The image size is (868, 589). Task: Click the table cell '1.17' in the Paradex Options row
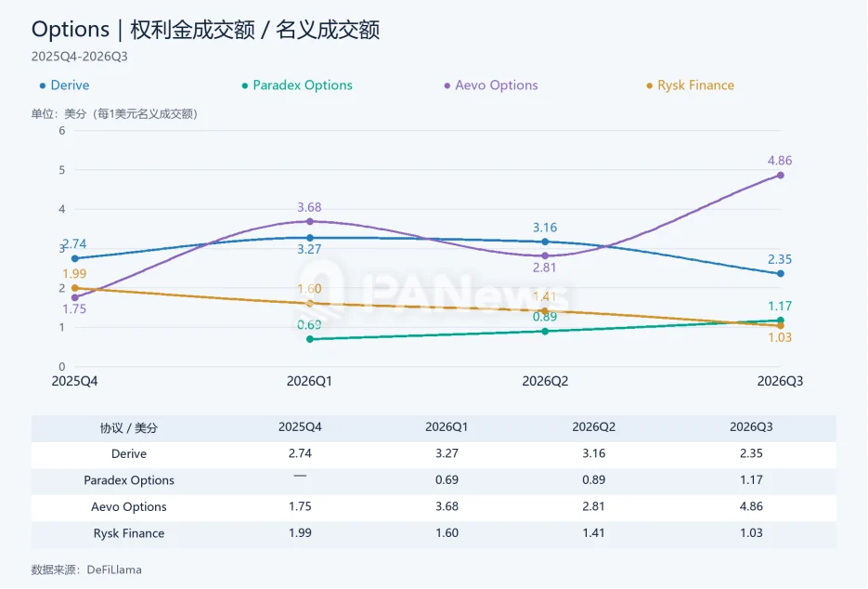tap(751, 480)
